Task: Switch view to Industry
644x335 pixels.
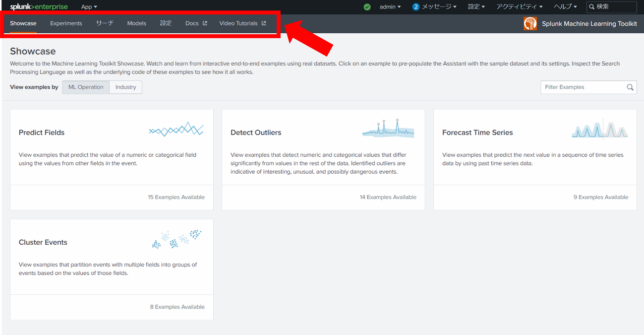Action: 125,87
